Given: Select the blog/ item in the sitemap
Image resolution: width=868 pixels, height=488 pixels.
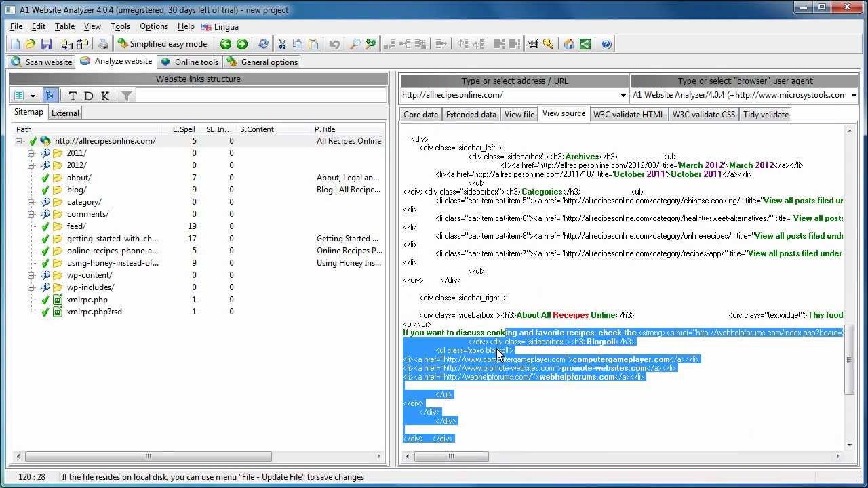Looking at the screenshot, I should [x=76, y=190].
